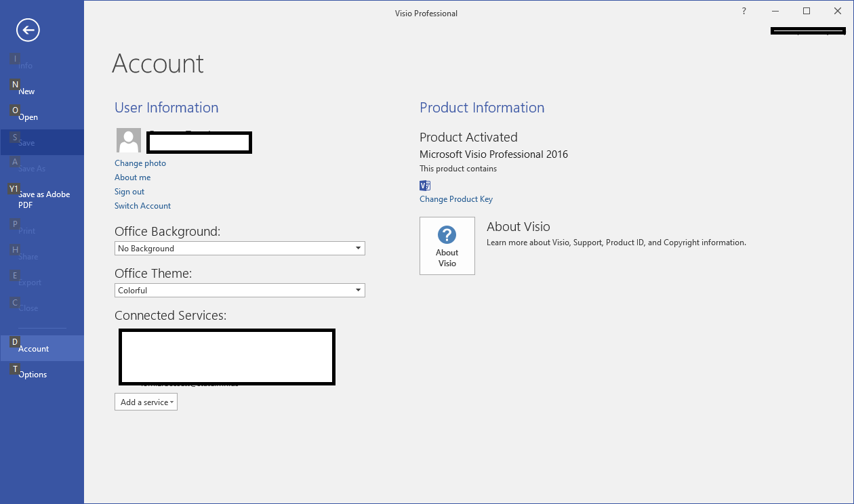Open the About me link

(x=133, y=177)
